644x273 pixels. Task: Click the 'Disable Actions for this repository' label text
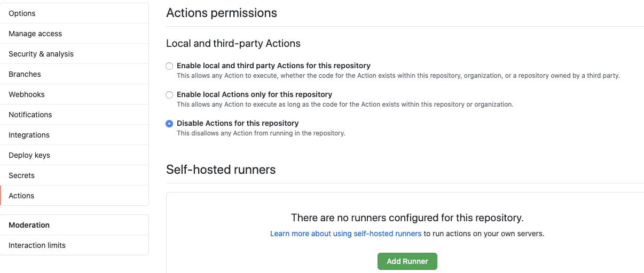pyautogui.click(x=238, y=123)
